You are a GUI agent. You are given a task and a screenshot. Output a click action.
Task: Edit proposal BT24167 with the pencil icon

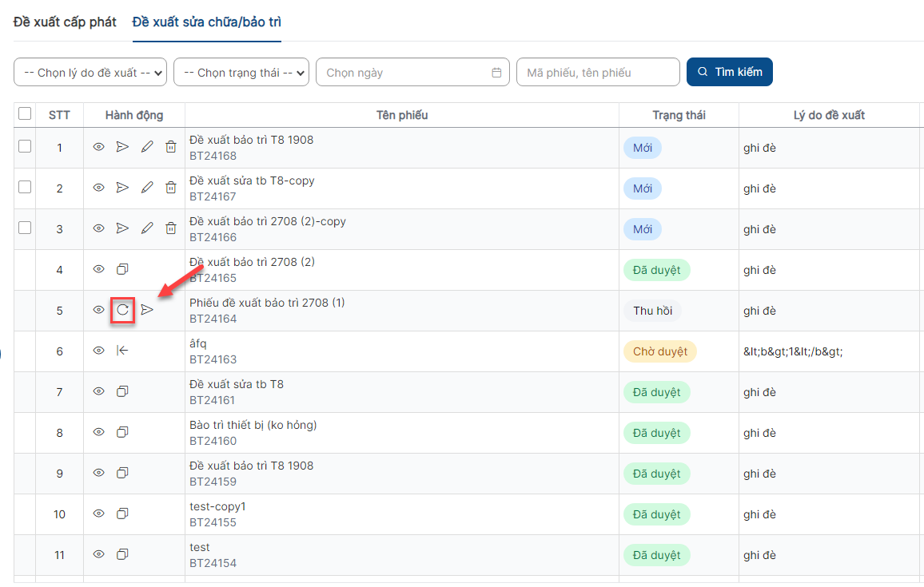coord(147,187)
